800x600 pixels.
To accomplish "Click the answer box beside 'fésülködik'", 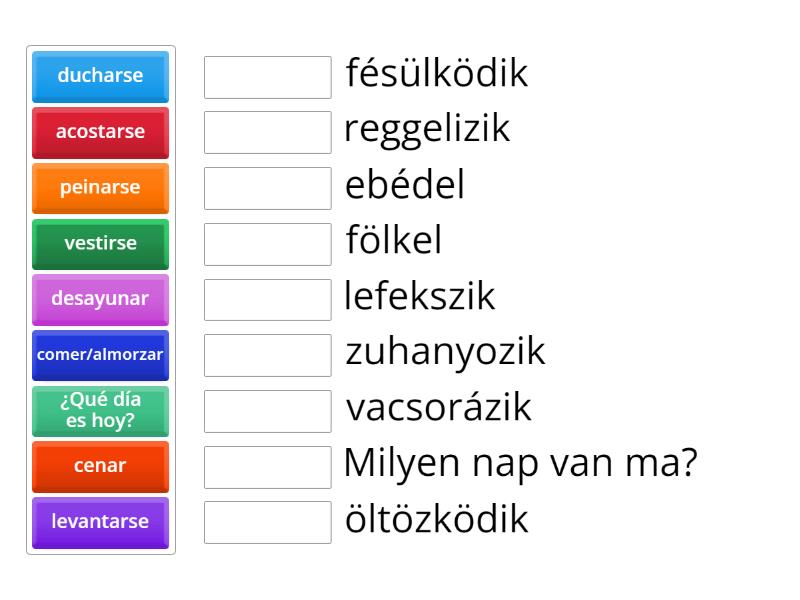I will pos(266,77).
